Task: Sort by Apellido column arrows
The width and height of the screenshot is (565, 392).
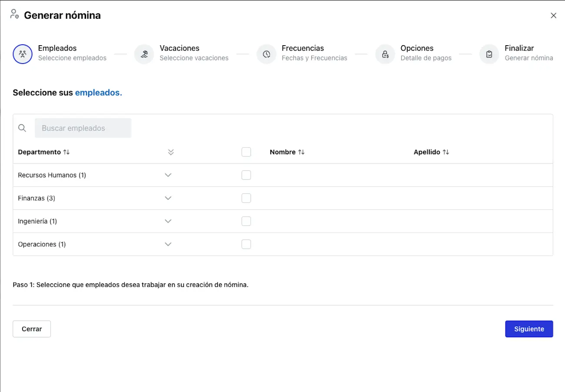Action: (446, 152)
